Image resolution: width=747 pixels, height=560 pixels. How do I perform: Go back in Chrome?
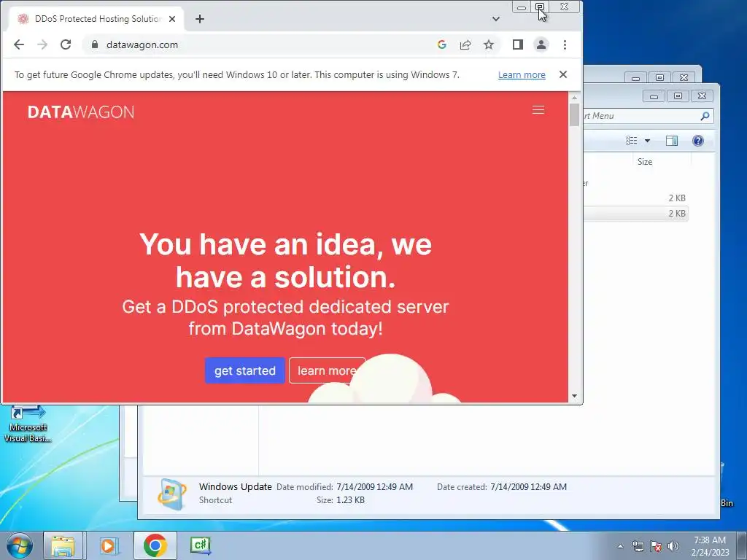(18, 44)
